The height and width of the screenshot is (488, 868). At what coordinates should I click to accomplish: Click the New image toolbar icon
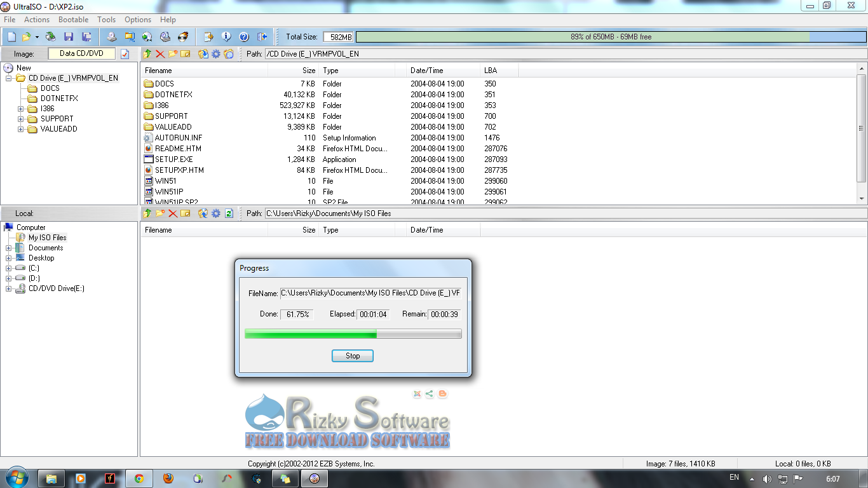11,37
